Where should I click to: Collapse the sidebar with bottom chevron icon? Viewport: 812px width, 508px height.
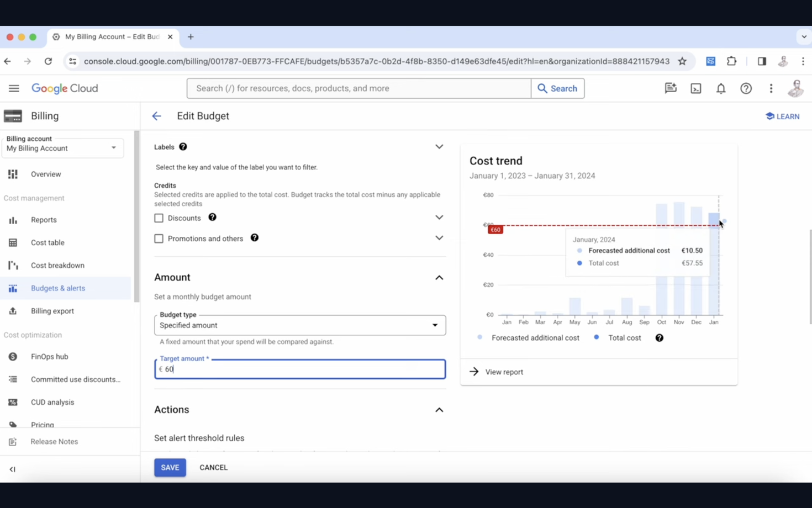pos(12,469)
